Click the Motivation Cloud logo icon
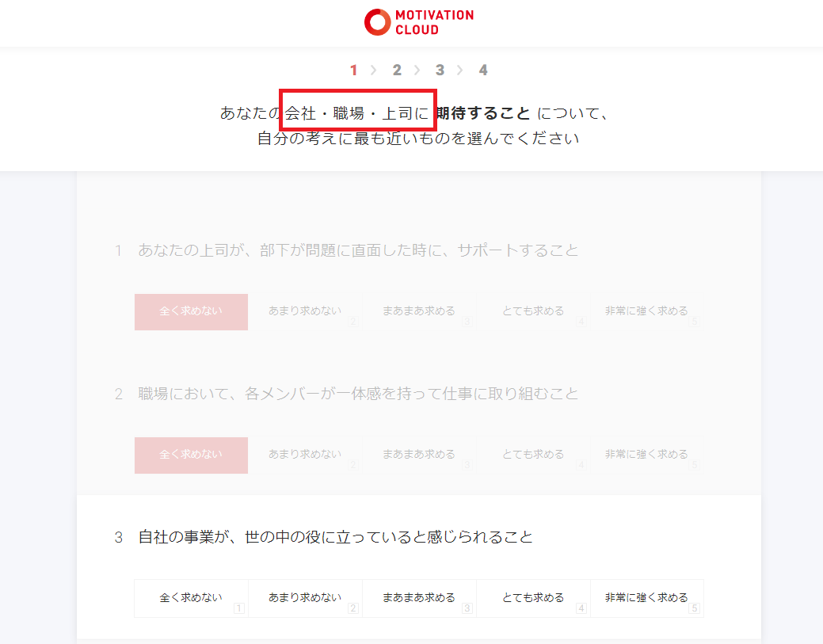Viewport: 823px width, 644px height. point(377,22)
